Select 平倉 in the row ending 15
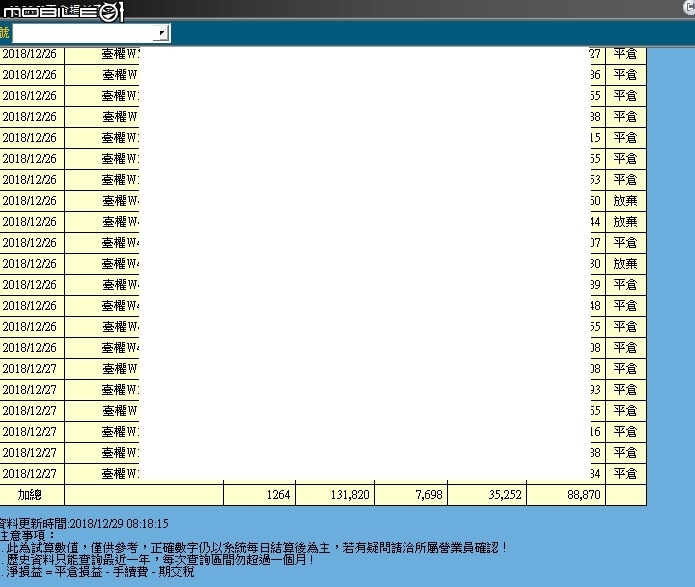695x587 pixels. point(625,137)
